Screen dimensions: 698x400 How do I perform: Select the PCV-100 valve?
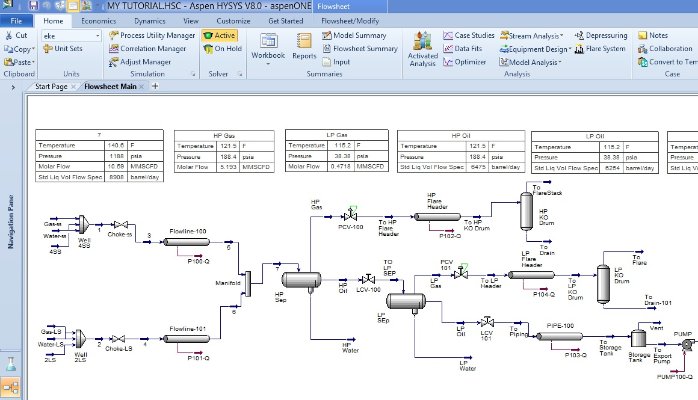click(x=350, y=216)
